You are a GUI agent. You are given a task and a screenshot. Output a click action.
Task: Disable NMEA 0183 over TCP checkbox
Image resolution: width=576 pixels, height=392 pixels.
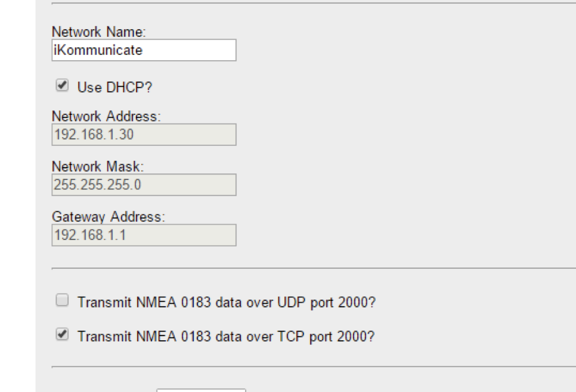click(62, 334)
